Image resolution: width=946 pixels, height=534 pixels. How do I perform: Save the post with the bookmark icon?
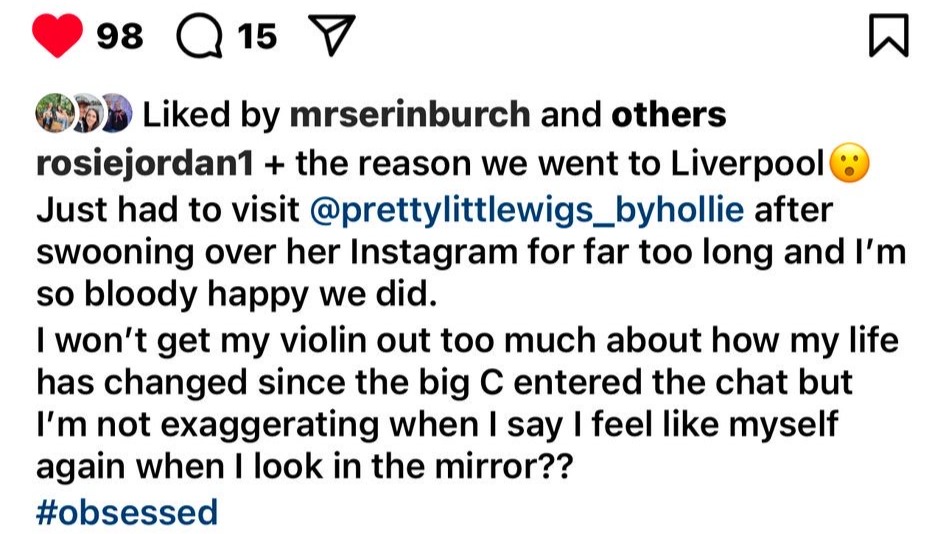(x=888, y=38)
